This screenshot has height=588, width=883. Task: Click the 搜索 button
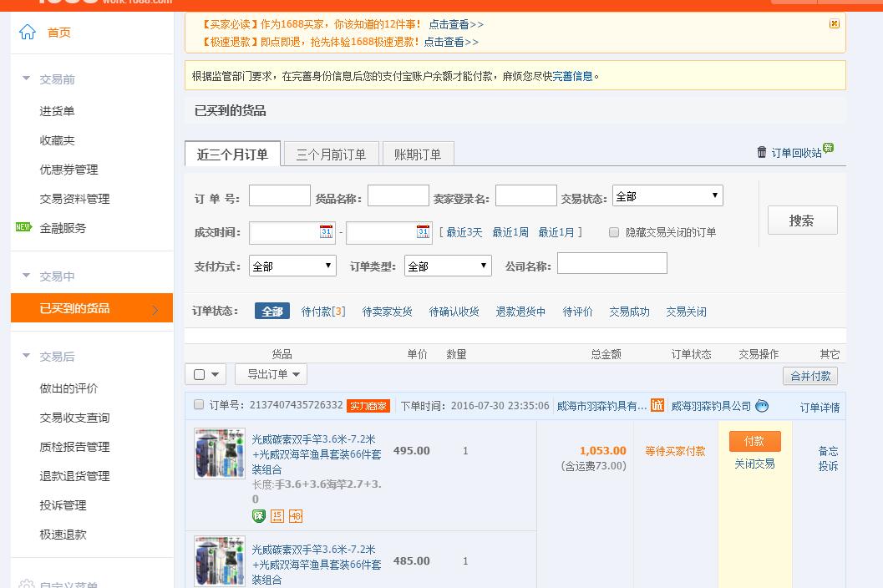803,220
